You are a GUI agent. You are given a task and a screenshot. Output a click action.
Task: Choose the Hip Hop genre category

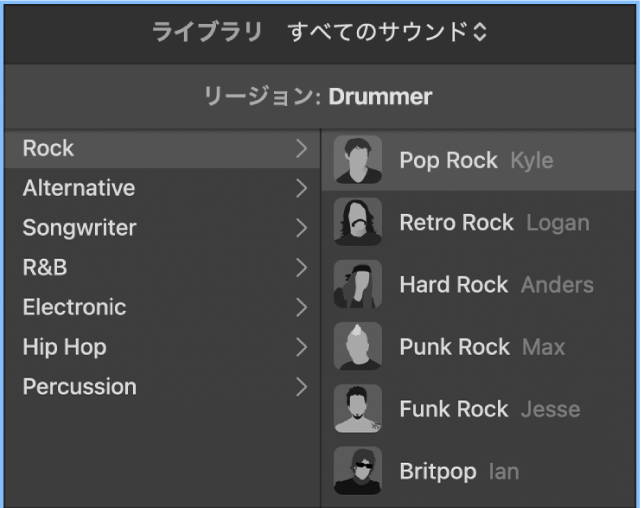tap(162, 347)
